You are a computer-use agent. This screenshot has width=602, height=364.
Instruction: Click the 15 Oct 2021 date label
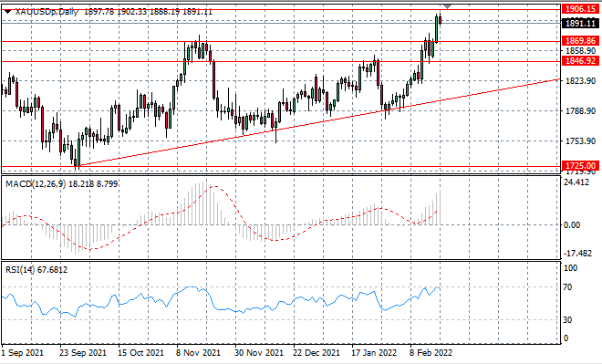click(140, 352)
